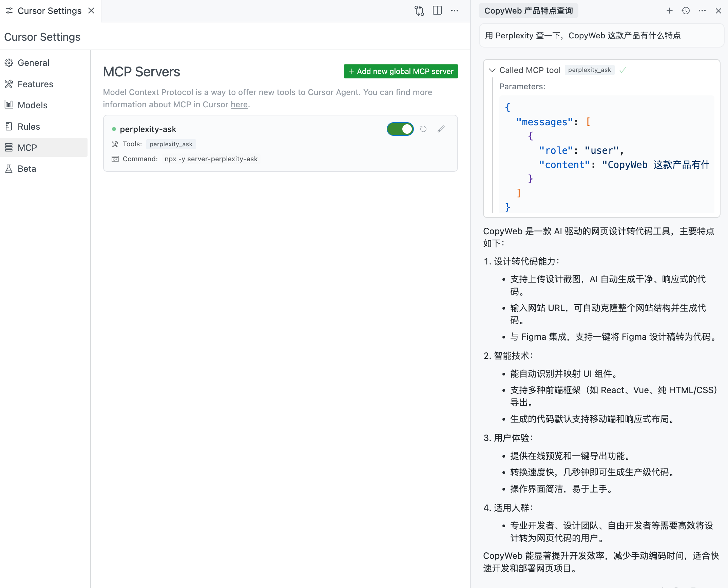
Task: Click the source control compare icon
Action: click(x=419, y=11)
